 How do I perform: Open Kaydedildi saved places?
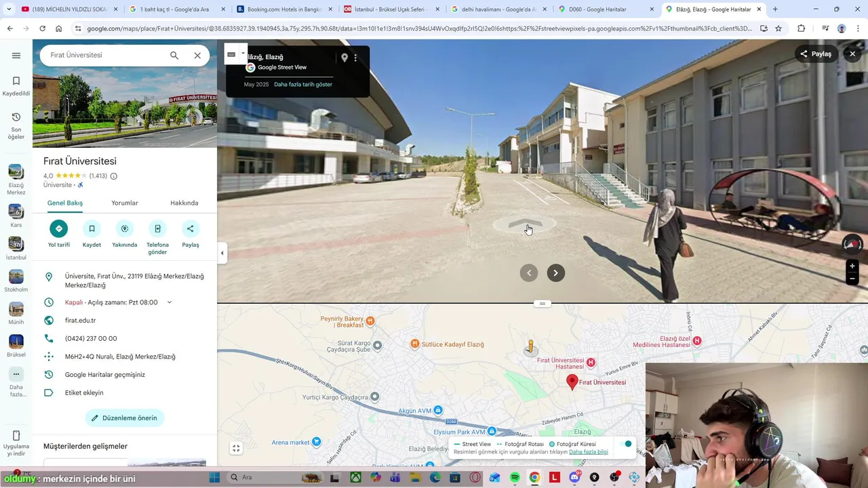[16, 86]
